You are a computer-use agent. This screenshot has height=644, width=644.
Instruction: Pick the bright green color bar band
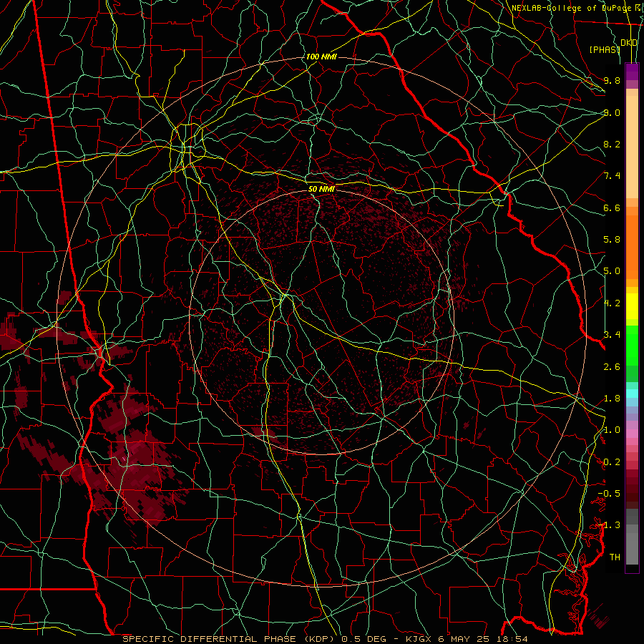632,346
